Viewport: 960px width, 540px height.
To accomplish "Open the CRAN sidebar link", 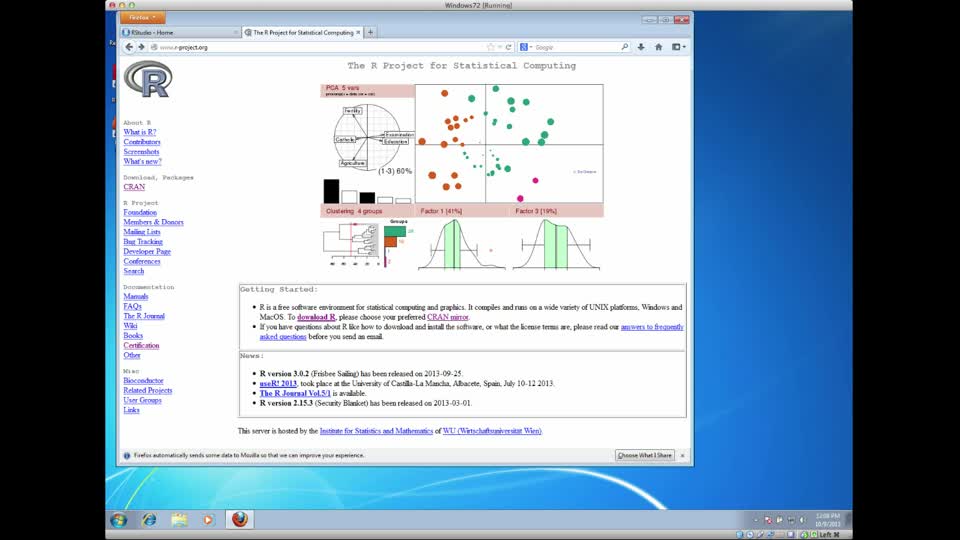I will click(x=134, y=187).
